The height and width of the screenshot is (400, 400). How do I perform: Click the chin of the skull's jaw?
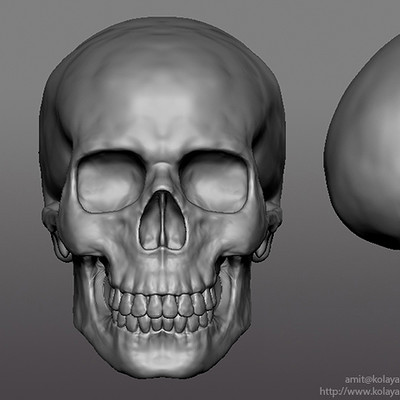click(x=162, y=358)
